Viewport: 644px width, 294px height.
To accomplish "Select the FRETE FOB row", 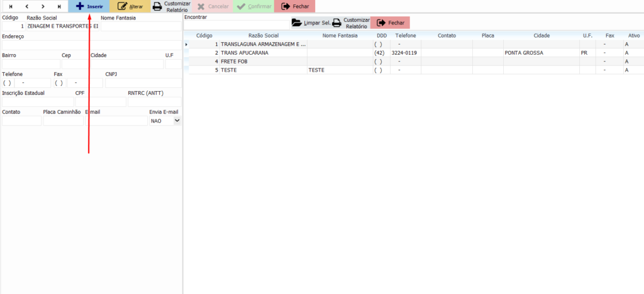I will click(263, 62).
